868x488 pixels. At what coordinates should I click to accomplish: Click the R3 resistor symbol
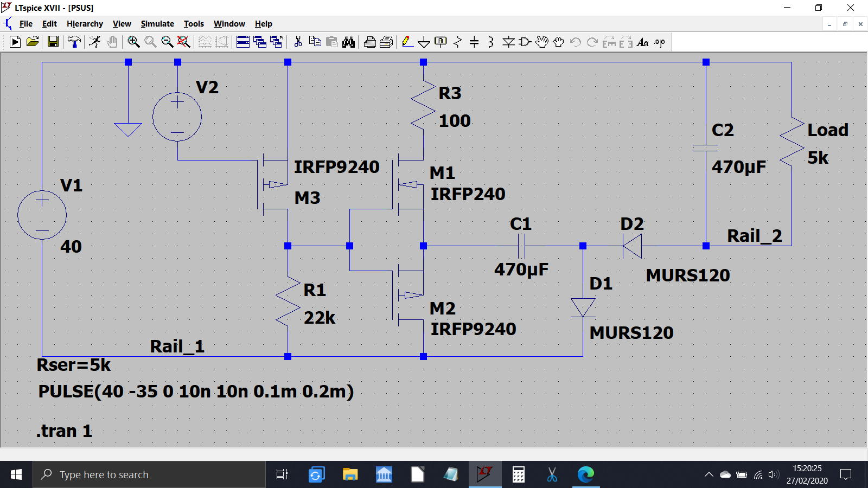[x=423, y=106]
